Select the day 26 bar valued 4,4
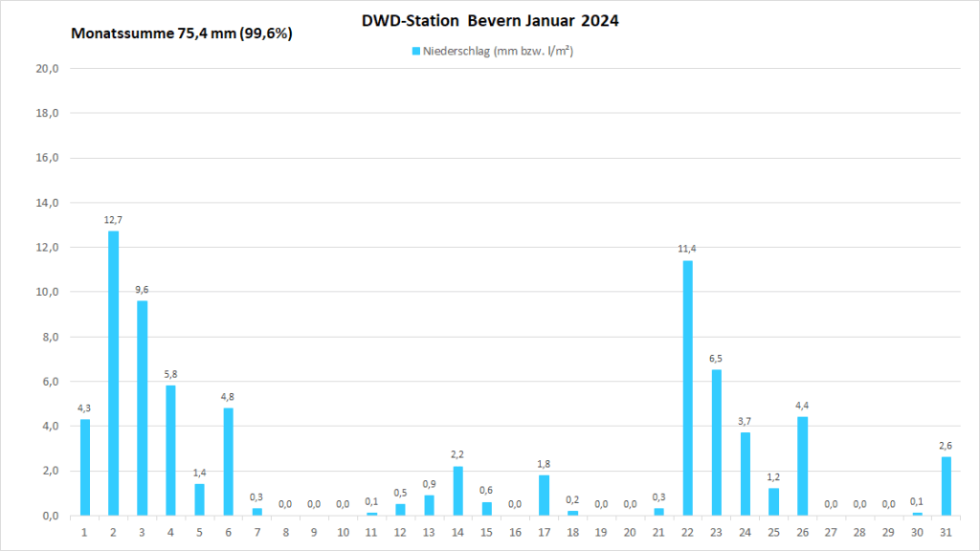Viewport: 980px width, 551px height. pos(802,466)
